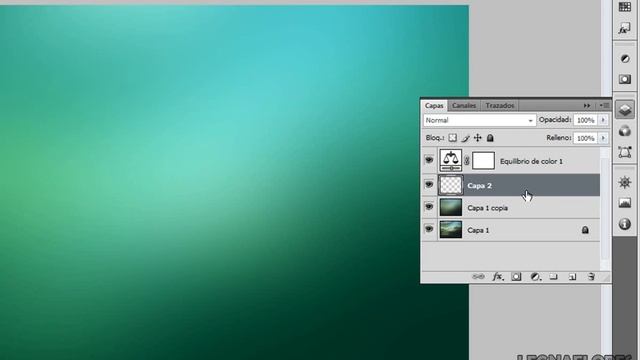
Task: Click the Relleno 100% field
Action: [586, 138]
